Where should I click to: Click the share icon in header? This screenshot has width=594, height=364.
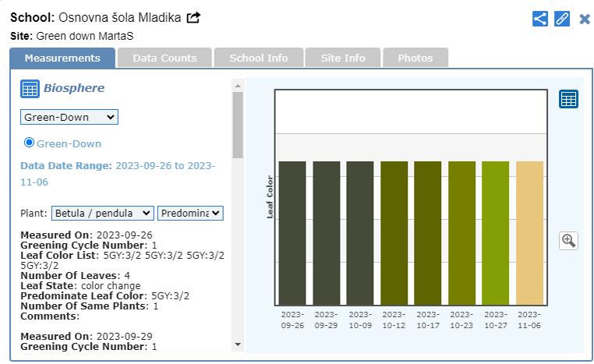click(540, 19)
